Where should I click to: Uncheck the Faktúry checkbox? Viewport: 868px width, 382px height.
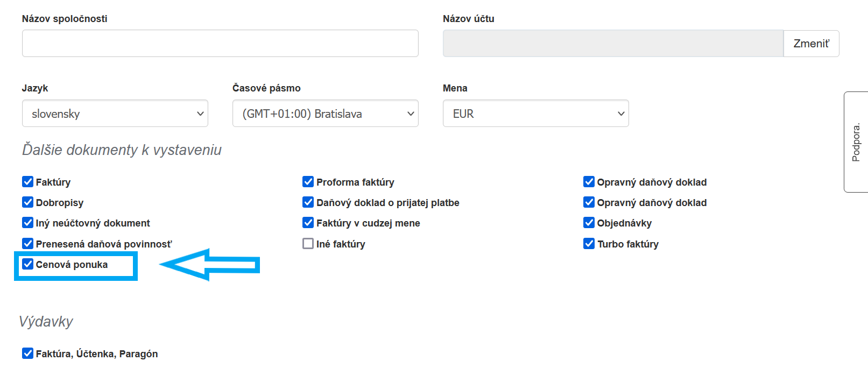click(x=28, y=182)
